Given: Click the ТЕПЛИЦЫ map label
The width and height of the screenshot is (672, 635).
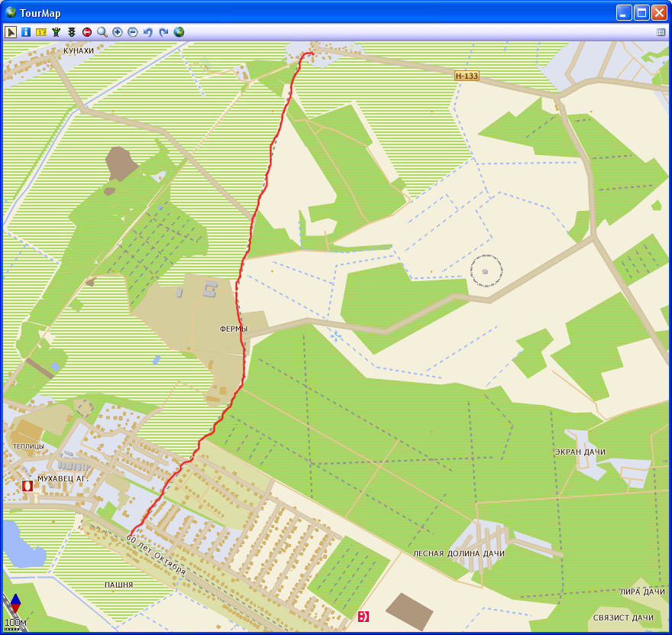Looking at the screenshot, I should 28,446.
